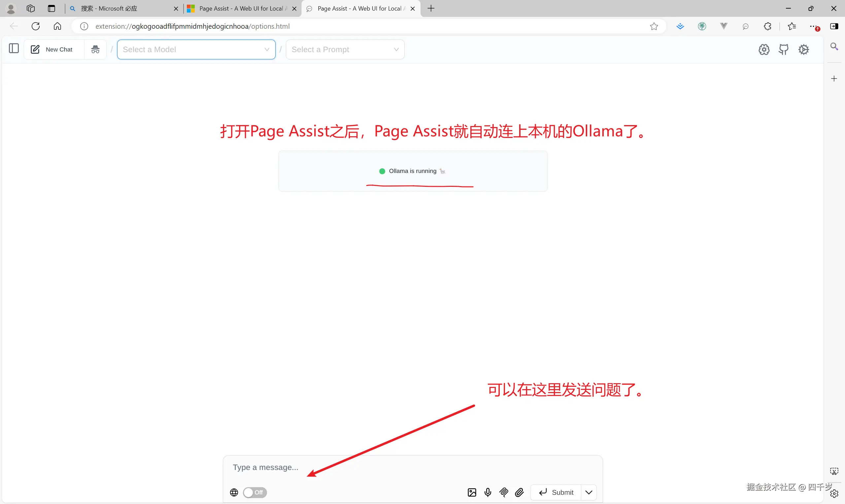Enter private chat mode with the hat icon
Viewport: 845px width, 504px height.
(95, 49)
